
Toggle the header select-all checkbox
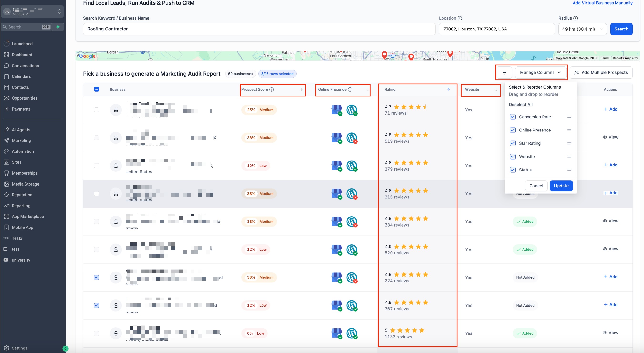[96, 89]
